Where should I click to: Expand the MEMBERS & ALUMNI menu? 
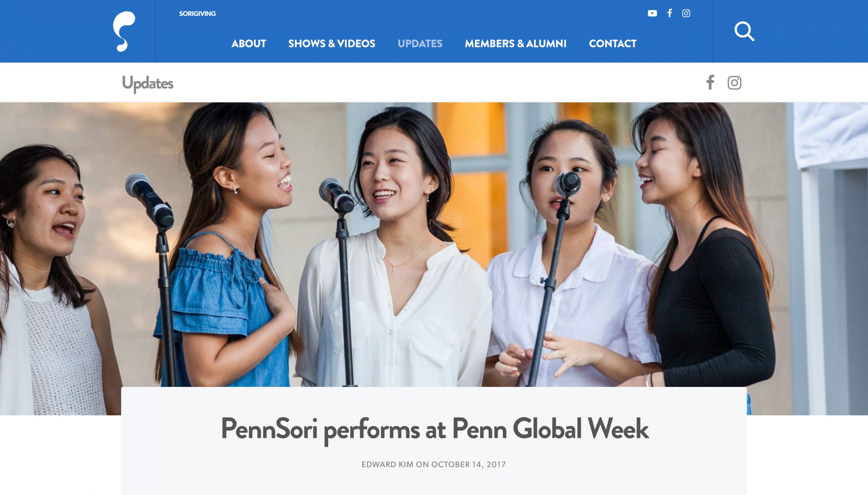515,43
